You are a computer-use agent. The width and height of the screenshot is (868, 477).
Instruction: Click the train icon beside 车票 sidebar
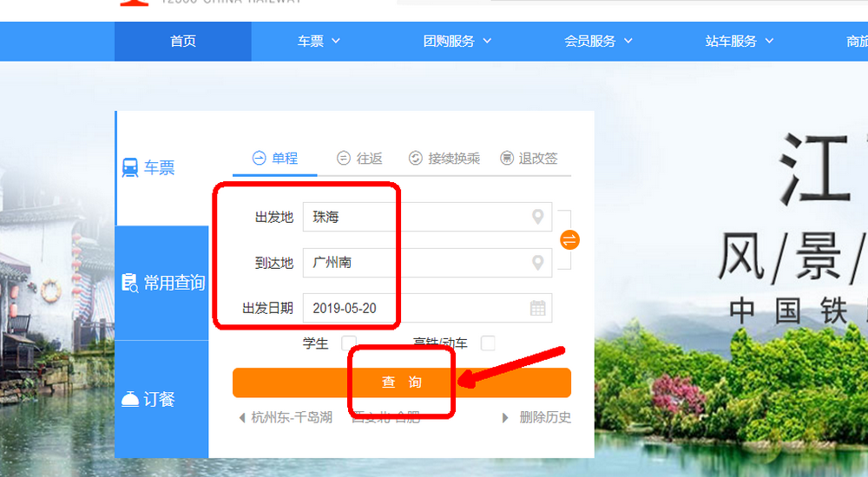tap(130, 167)
